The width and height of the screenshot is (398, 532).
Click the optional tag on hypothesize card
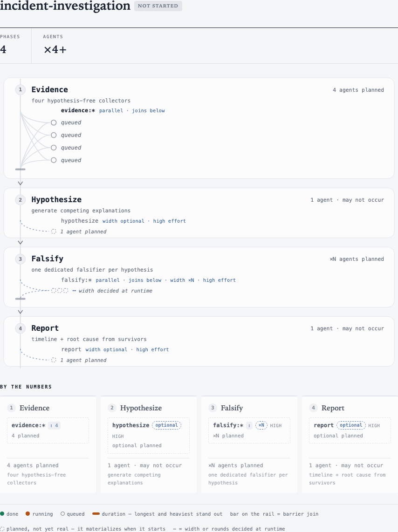166,425
